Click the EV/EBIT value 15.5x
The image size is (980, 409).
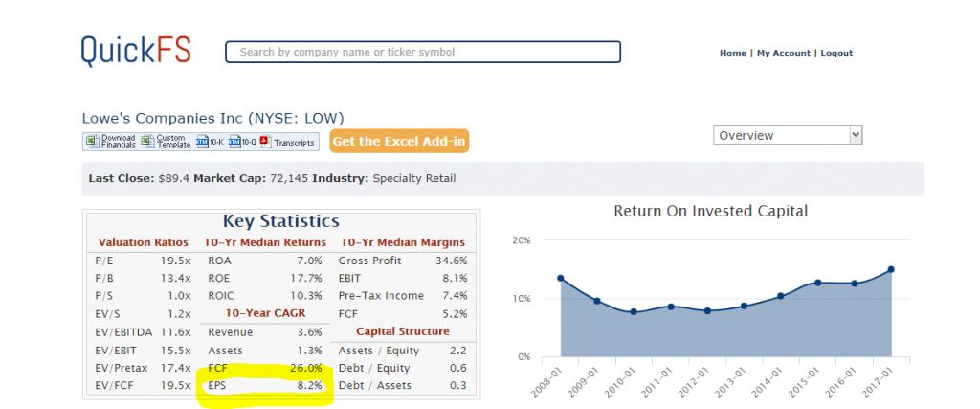[176, 351]
